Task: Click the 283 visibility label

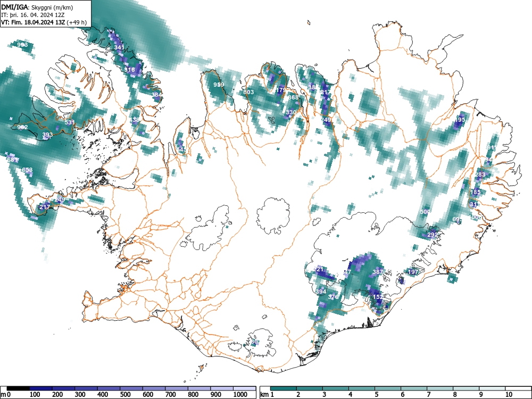Action: click(480, 174)
